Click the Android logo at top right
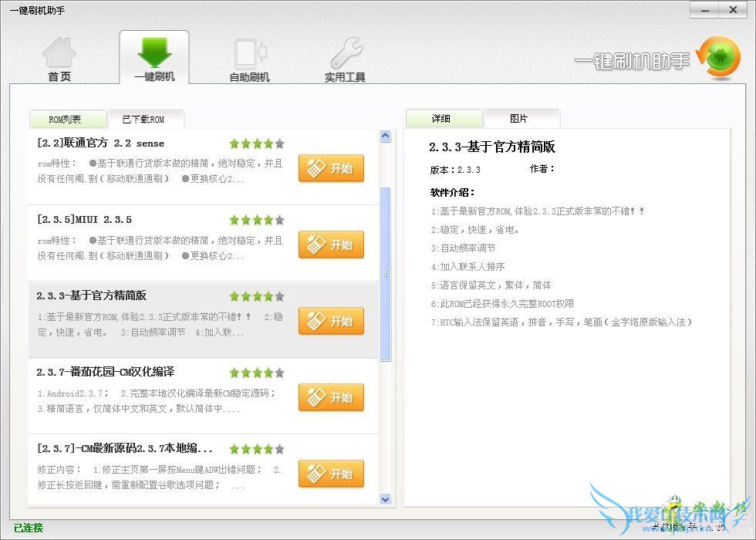 pyautogui.click(x=719, y=58)
